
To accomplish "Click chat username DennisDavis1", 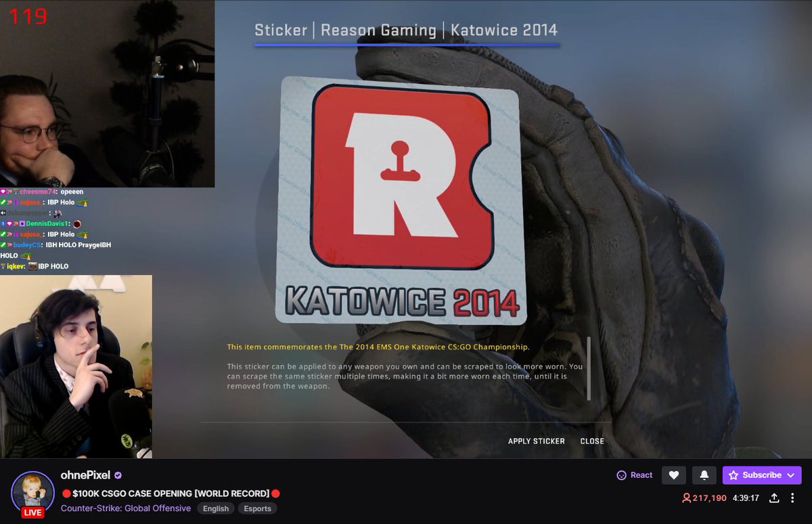I will click(x=48, y=223).
